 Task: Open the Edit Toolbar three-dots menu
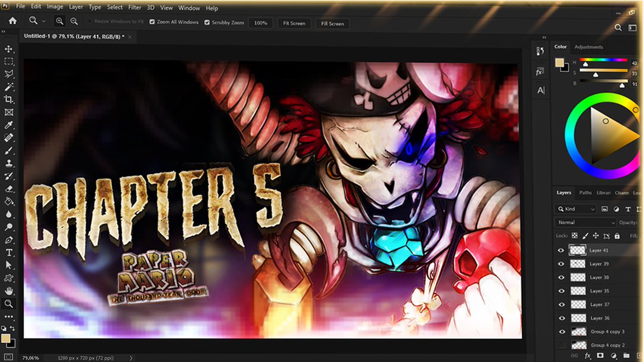[x=9, y=316]
